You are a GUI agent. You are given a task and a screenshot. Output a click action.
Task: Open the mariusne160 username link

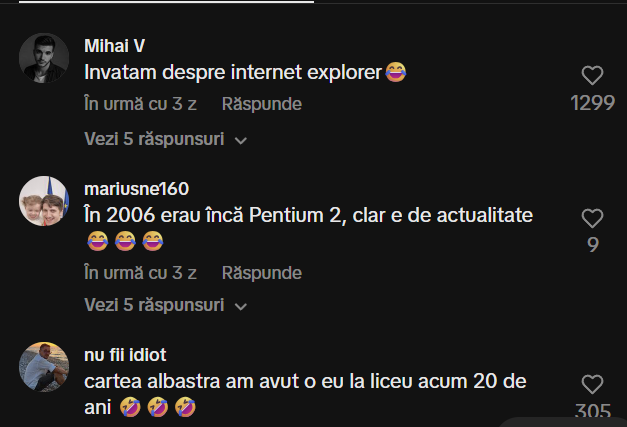pos(136,189)
